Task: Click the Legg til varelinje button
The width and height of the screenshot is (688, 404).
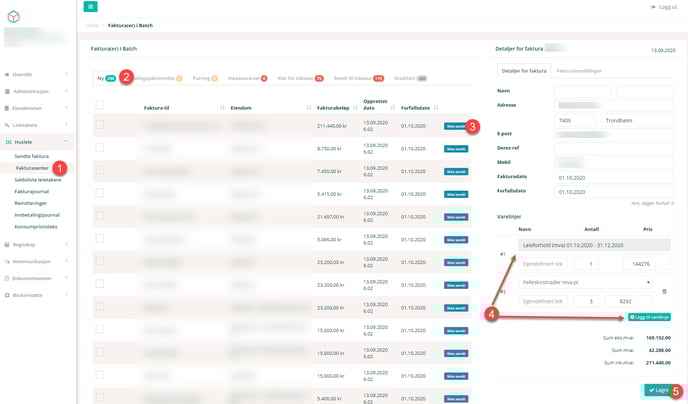Action: pyautogui.click(x=649, y=317)
